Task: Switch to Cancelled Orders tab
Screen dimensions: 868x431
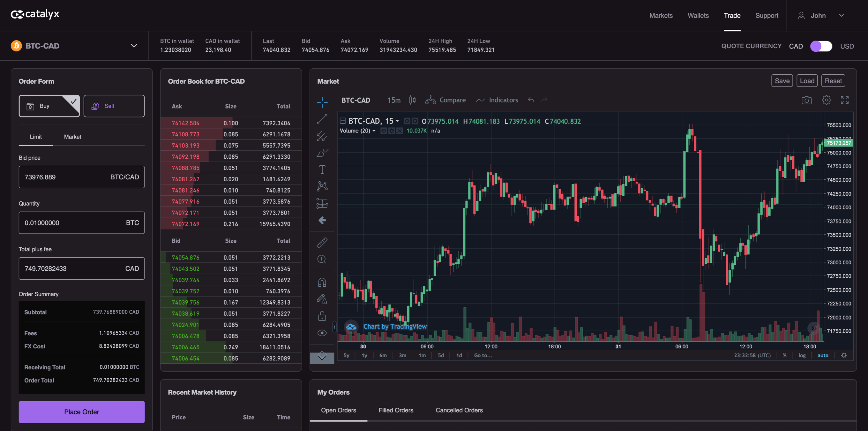Action: 458,410
